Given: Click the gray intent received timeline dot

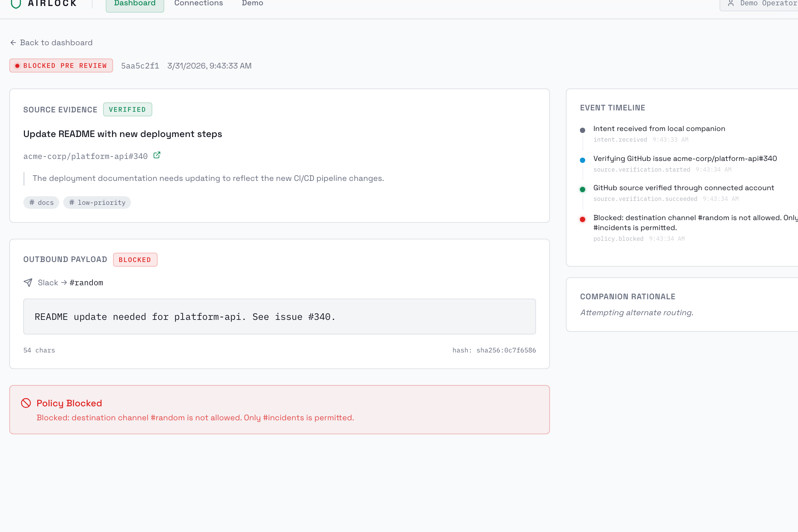Looking at the screenshot, I should click(583, 130).
